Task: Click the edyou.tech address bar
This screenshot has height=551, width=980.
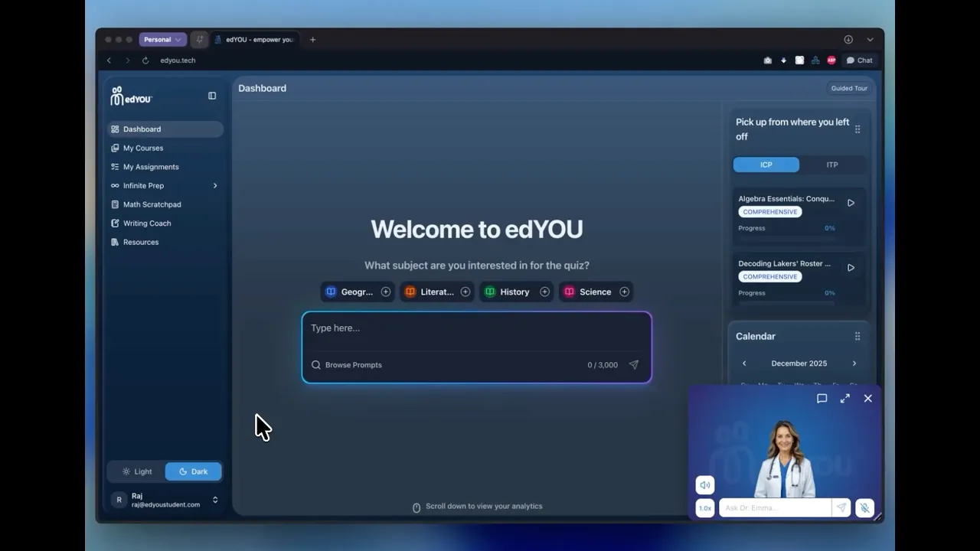Action: coord(178,60)
